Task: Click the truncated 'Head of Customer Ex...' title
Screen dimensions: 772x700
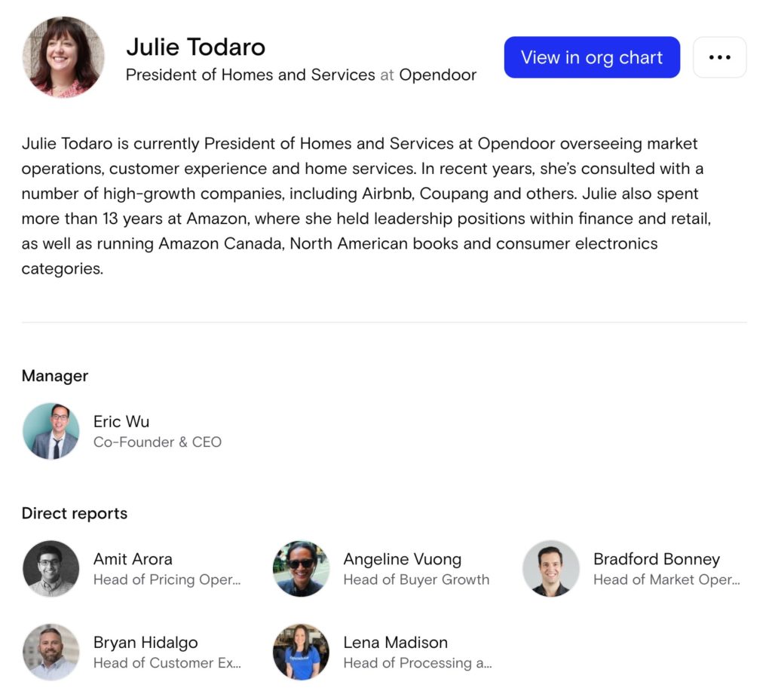Action: point(167,663)
